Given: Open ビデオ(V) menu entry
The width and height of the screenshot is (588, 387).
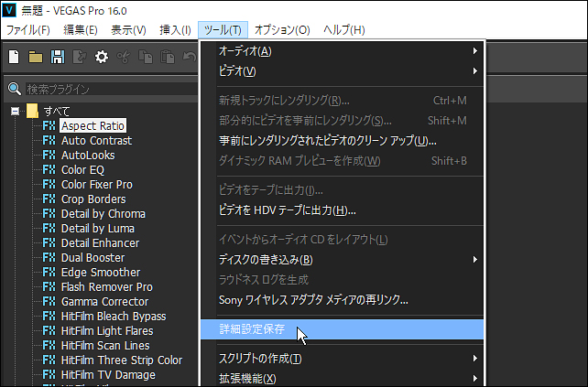Looking at the screenshot, I should coord(342,70).
